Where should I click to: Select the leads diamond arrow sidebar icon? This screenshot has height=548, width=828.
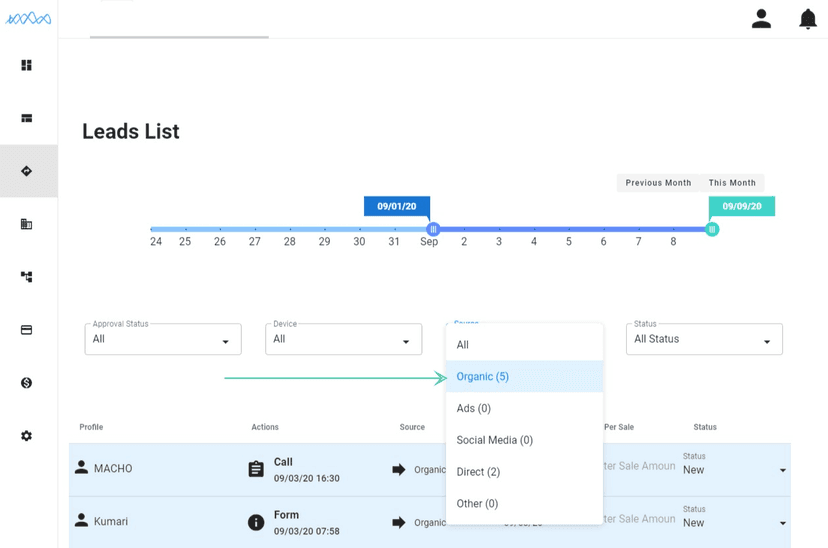(x=27, y=171)
